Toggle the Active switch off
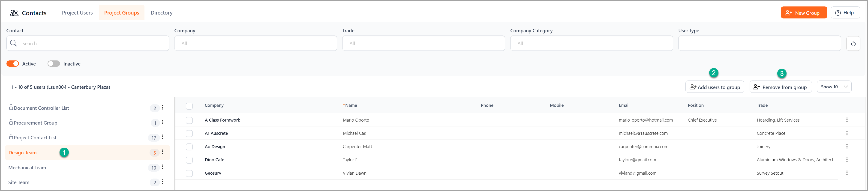The image size is (868, 191). click(13, 64)
